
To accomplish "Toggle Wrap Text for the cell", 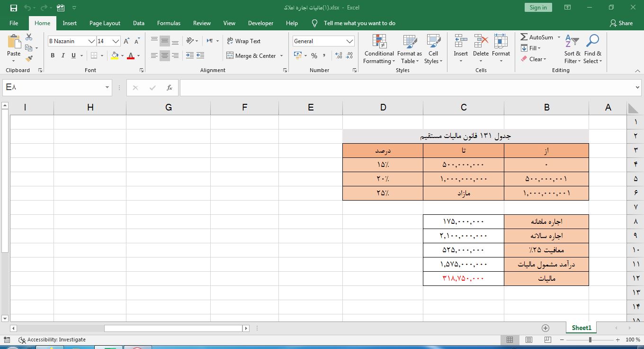I will (x=243, y=41).
